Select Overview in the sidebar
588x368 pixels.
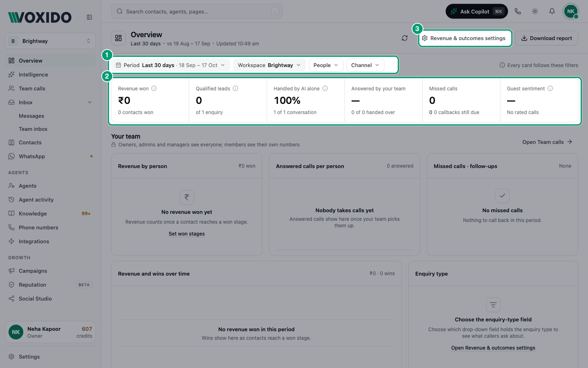coord(51,61)
